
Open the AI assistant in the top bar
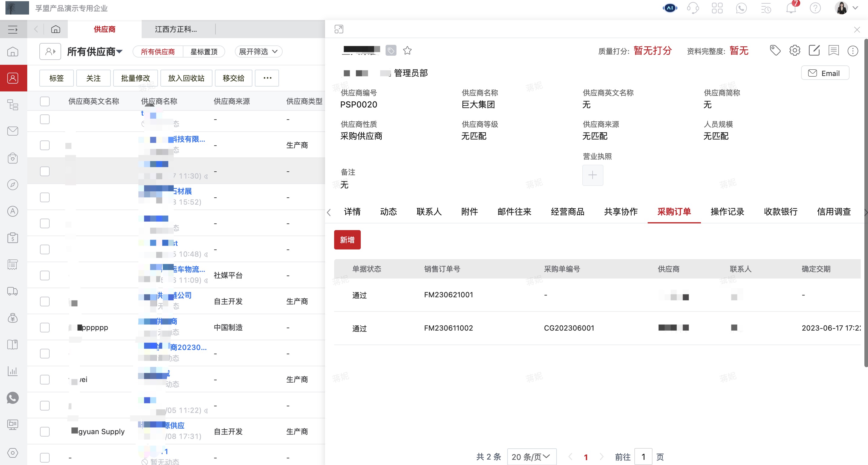[669, 8]
